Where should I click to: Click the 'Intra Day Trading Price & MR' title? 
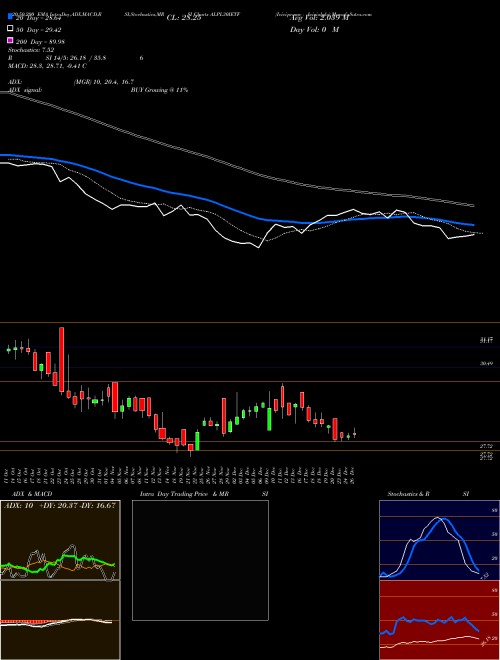184,494
